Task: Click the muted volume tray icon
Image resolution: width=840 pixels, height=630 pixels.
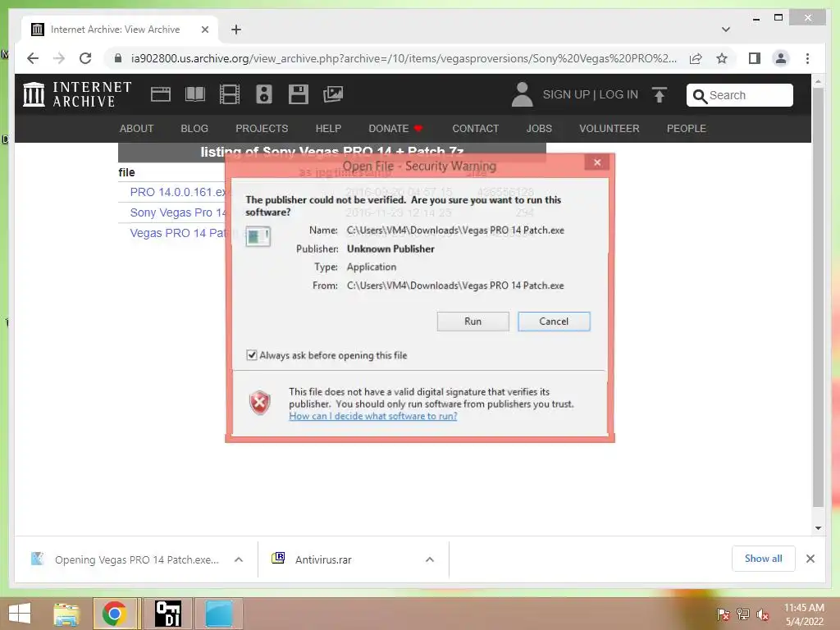Action: click(x=763, y=614)
